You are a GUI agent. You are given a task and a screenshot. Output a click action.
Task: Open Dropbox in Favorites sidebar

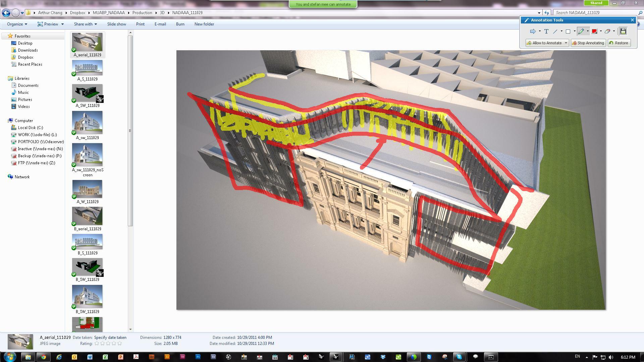pyautogui.click(x=25, y=57)
